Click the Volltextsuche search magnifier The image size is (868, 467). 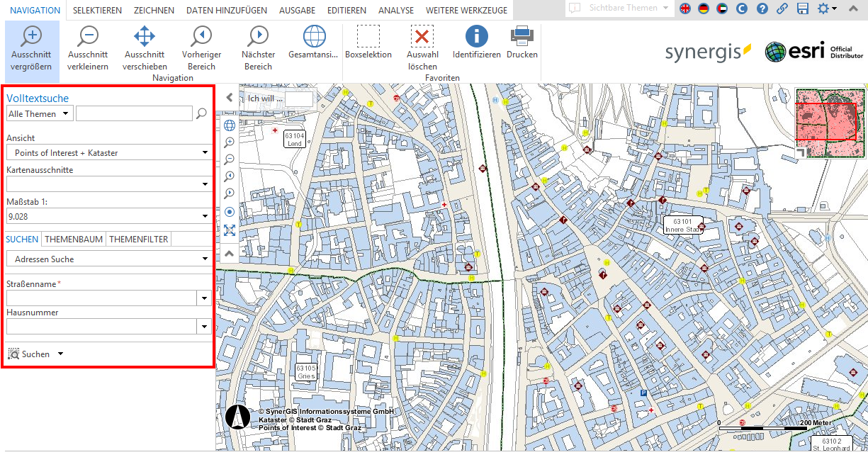point(201,113)
